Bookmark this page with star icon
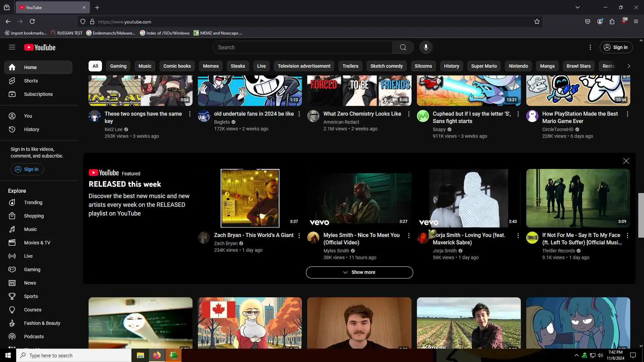The height and width of the screenshot is (362, 644). [x=537, y=22]
